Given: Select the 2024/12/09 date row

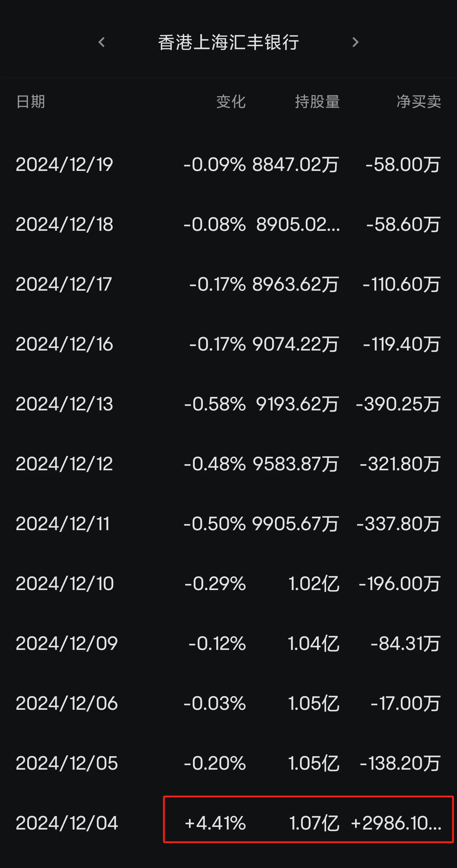Looking at the screenshot, I should click(x=67, y=644).
